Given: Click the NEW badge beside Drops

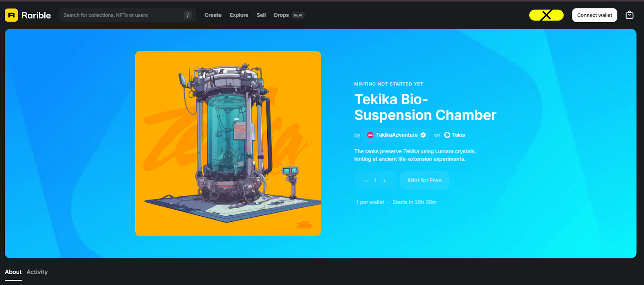Looking at the screenshot, I should pos(298,15).
